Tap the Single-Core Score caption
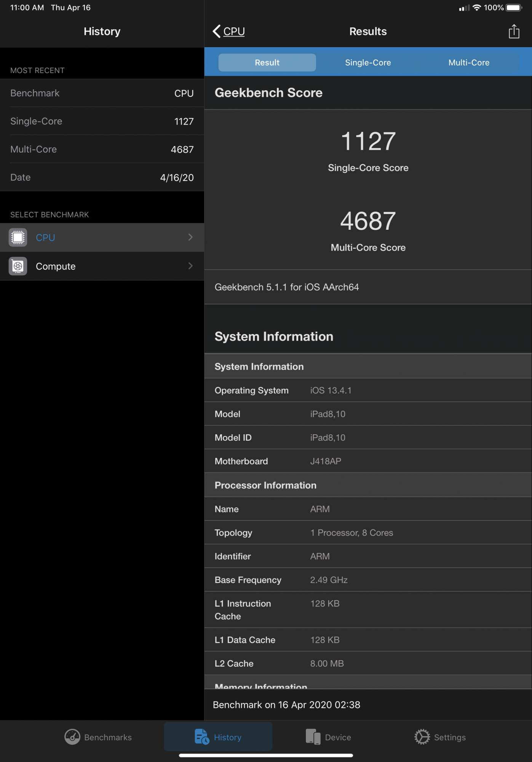The height and width of the screenshot is (762, 532). tap(368, 168)
